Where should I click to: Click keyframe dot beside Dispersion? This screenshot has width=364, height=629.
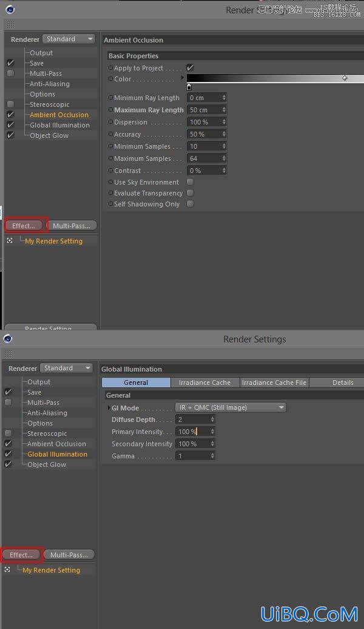pyautogui.click(x=110, y=122)
